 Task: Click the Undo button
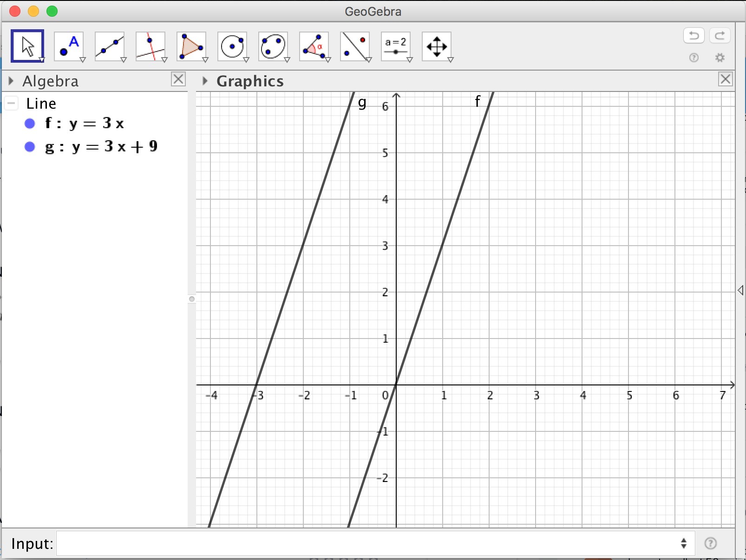click(694, 36)
